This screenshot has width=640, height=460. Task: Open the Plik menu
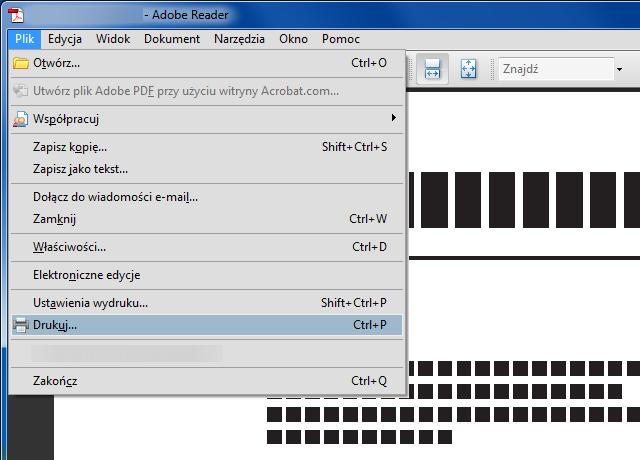click(24, 39)
